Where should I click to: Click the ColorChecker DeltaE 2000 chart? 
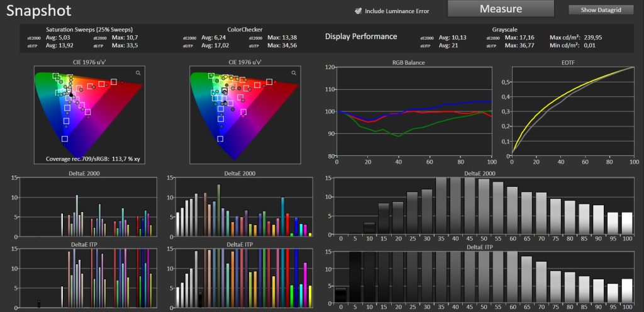pyautogui.click(x=243, y=207)
